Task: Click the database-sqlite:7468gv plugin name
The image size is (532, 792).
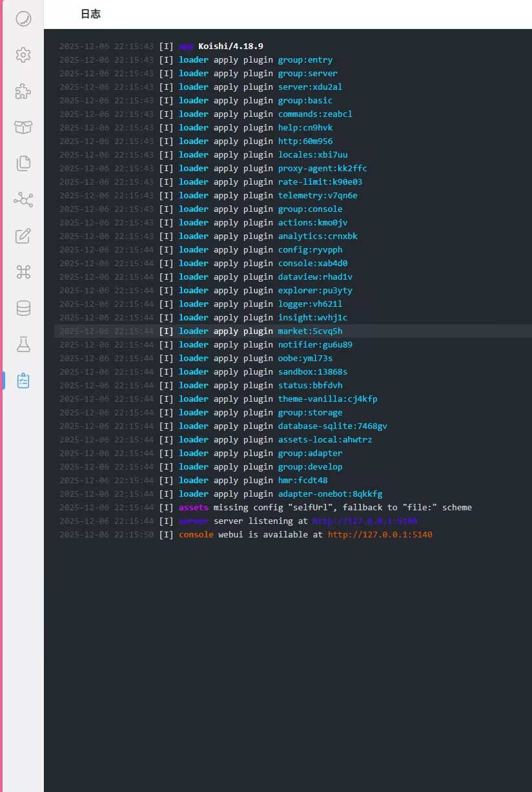Action: [x=332, y=426]
